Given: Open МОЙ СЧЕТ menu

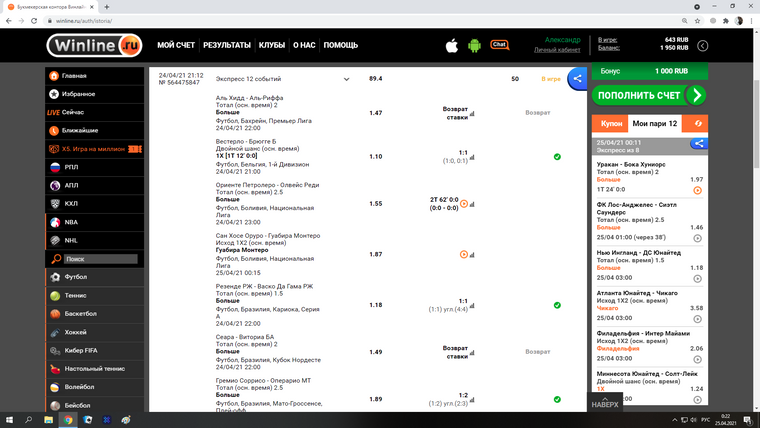Looking at the screenshot, I should [x=176, y=45].
